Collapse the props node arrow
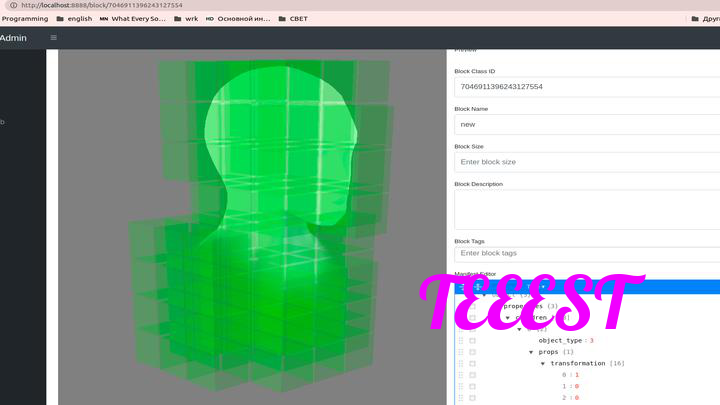The image size is (720, 405). click(x=531, y=352)
